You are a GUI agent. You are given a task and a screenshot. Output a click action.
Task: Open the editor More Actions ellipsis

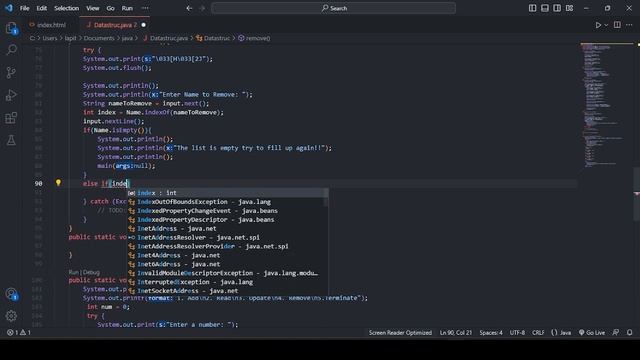pos(629,25)
